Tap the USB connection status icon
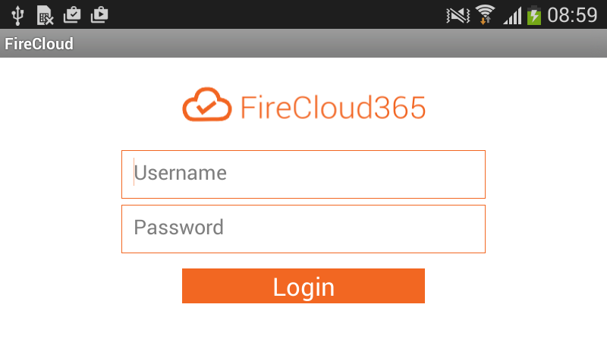This screenshot has height=364, width=607. point(17,14)
